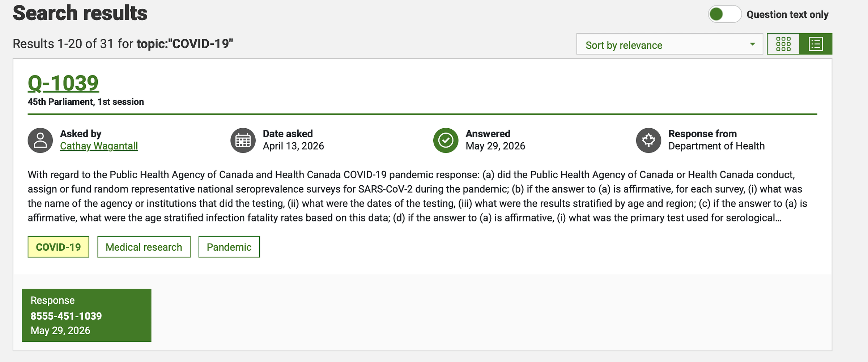Click the Search results heading

pos(80,13)
